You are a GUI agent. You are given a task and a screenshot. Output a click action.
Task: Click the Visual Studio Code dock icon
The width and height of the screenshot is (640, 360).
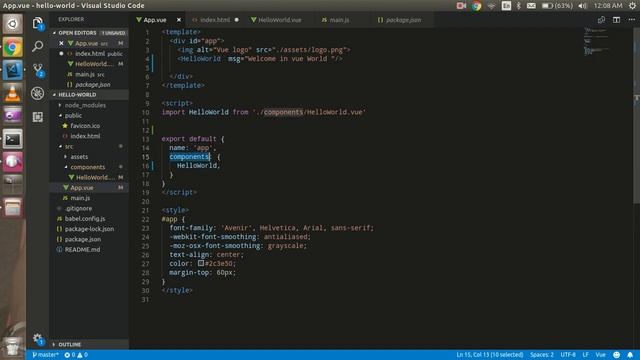[13, 70]
